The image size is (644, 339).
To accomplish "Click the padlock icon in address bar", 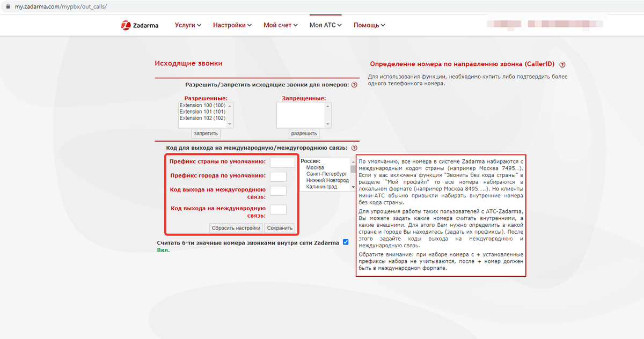I will point(8,6).
